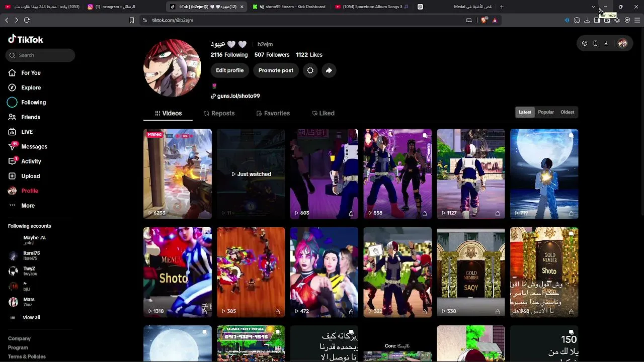644x362 pixels.
Task: Open the video with 385 views
Action: point(251,273)
